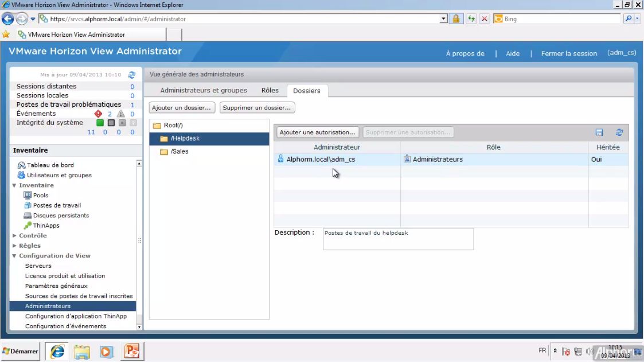Click the ThinApps icon
The image size is (644, 362).
(x=28, y=225)
